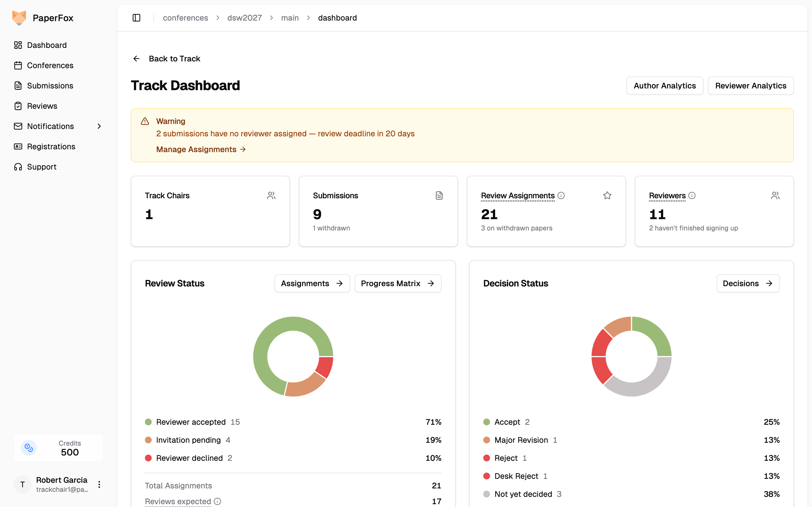Open the user options three-dot menu
The height and width of the screenshot is (507, 812).
[x=99, y=484]
